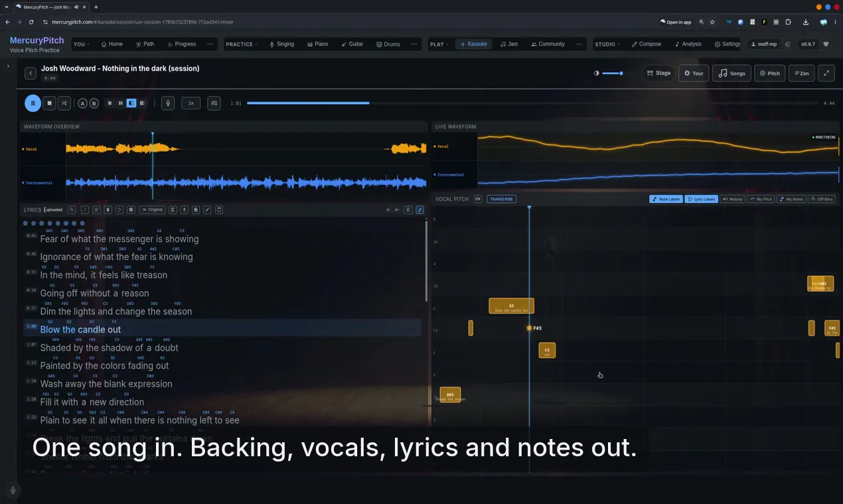
Task: Click the lyrics search magnifier icon
Action: 72,210
